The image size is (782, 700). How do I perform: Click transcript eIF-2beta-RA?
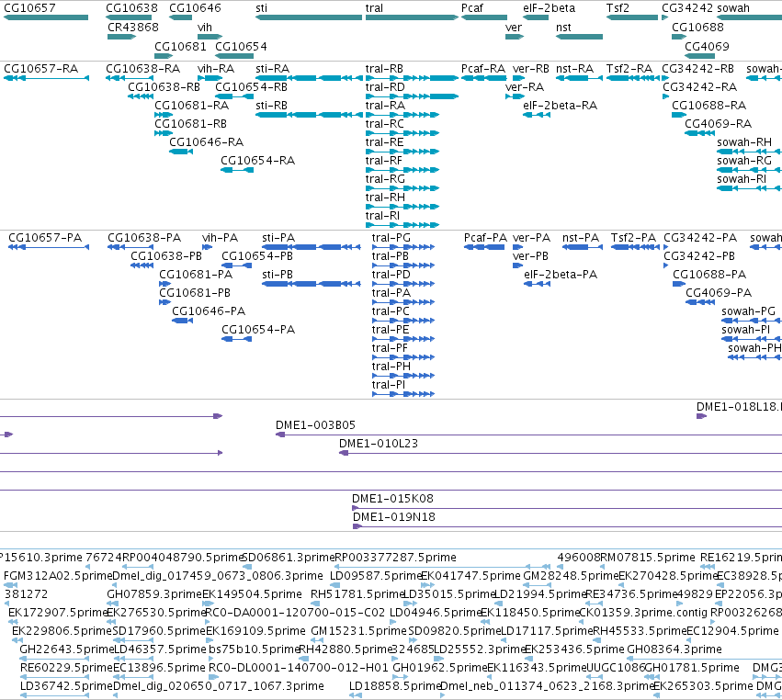click(537, 115)
